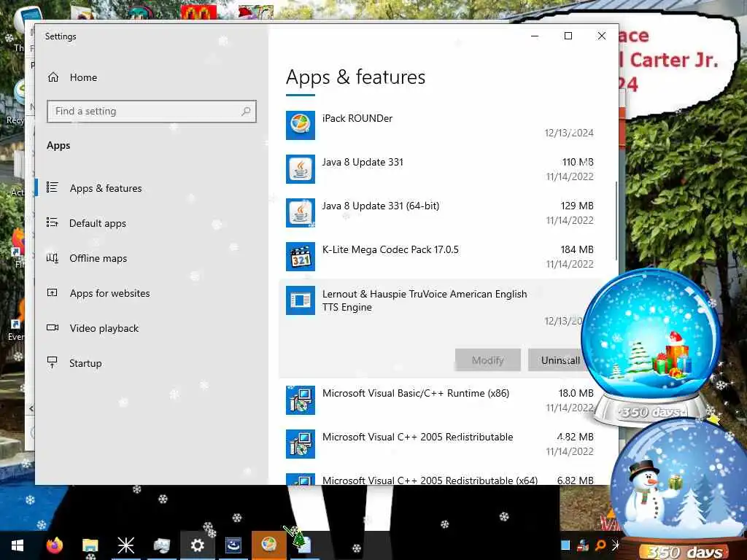Click the orange magnifier tray icon

600,545
